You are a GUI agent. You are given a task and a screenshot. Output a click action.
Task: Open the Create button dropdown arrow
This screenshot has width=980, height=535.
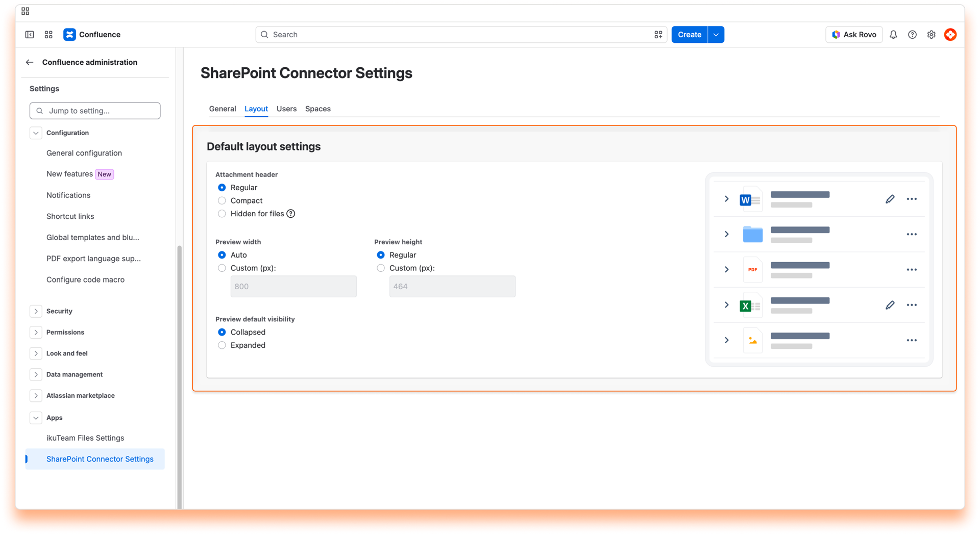tap(716, 35)
